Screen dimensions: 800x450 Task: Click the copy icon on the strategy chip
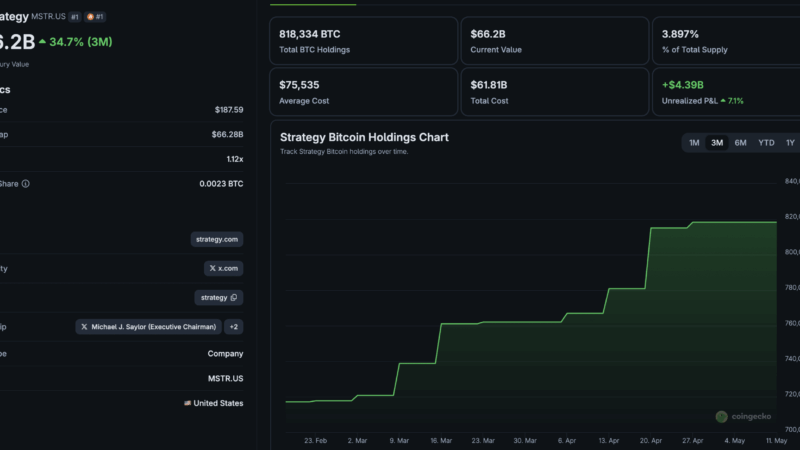click(x=234, y=297)
